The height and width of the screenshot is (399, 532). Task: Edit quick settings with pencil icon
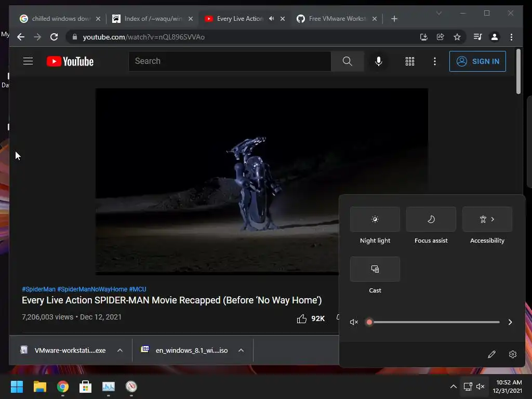tap(491, 354)
